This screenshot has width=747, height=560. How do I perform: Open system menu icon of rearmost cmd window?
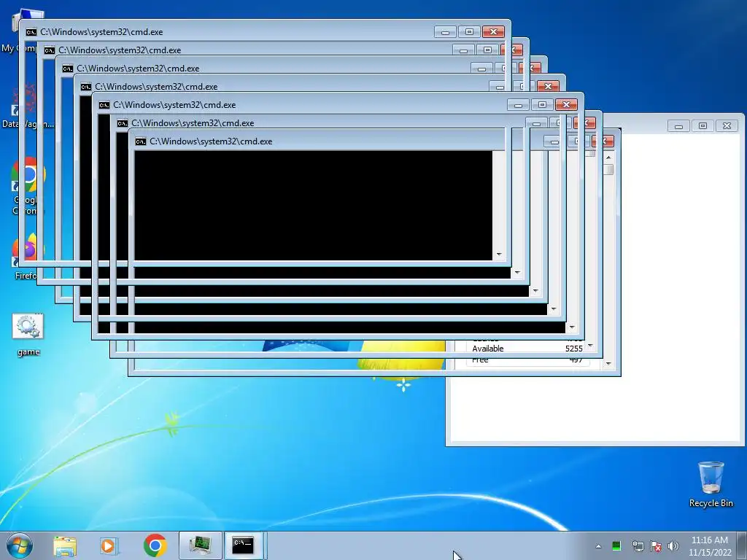click(x=141, y=141)
